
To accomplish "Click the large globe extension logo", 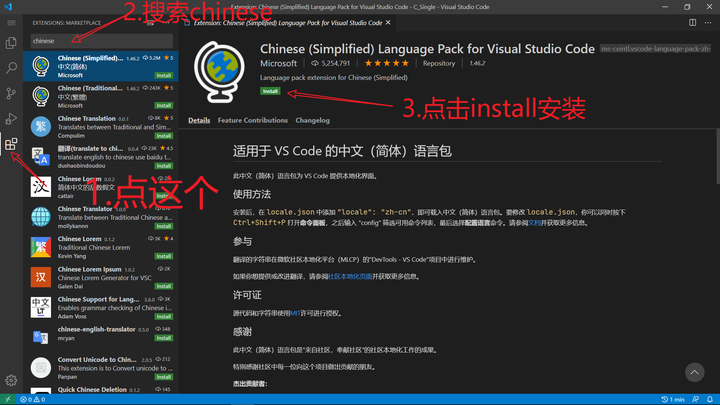I will (219, 72).
